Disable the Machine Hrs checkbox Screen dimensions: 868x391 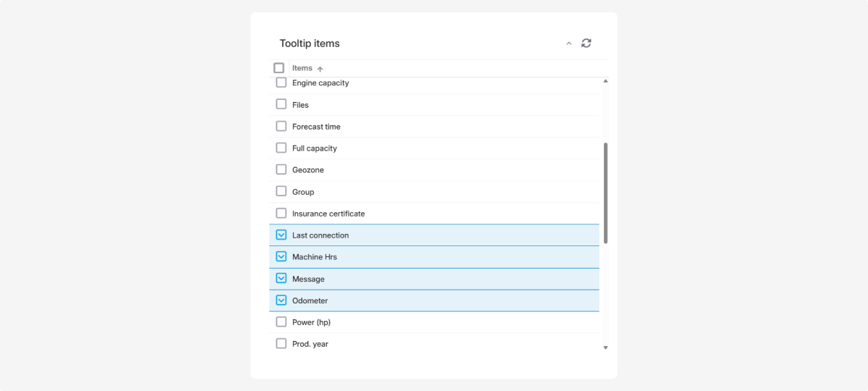click(x=281, y=256)
